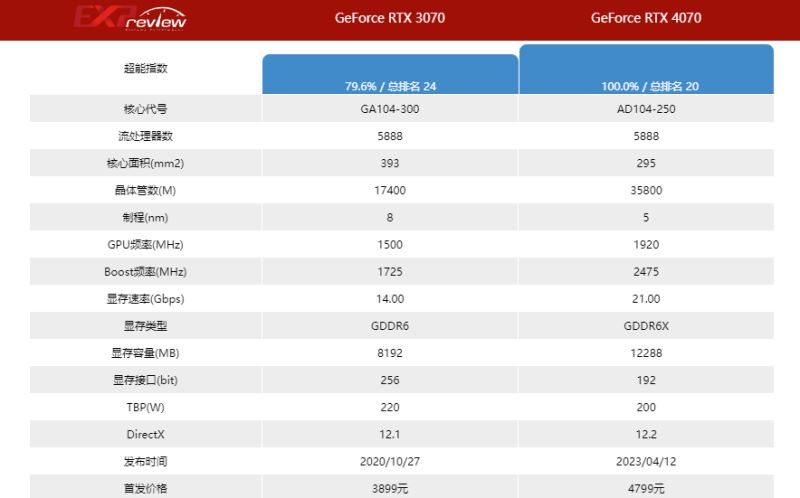Click the EXPreview logo
Screen dimensions: 800x498
[x=130, y=19]
